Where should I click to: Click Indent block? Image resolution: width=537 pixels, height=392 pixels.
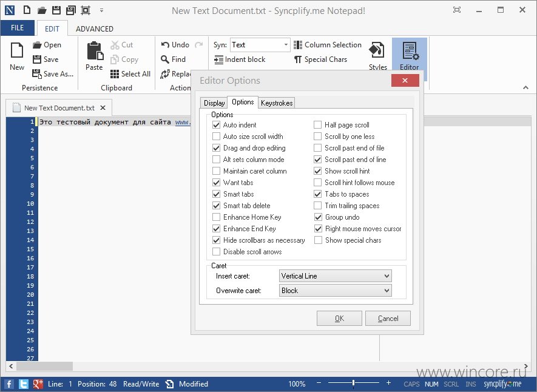pos(240,59)
